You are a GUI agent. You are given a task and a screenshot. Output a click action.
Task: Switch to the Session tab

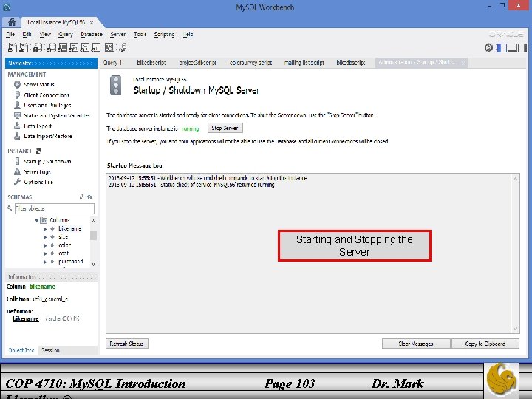tap(50, 350)
